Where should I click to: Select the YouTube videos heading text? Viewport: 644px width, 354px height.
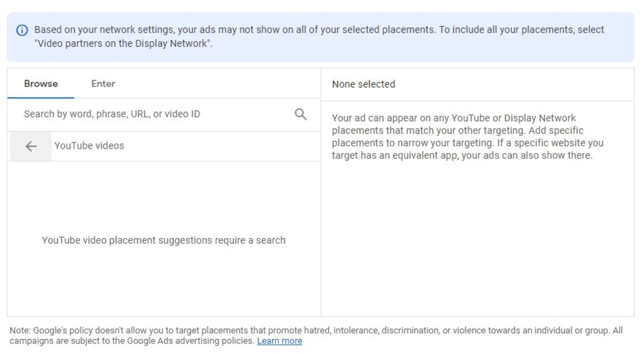tap(89, 146)
